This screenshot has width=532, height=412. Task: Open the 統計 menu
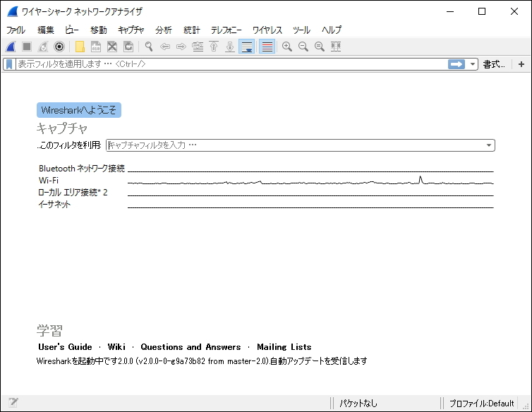(192, 30)
